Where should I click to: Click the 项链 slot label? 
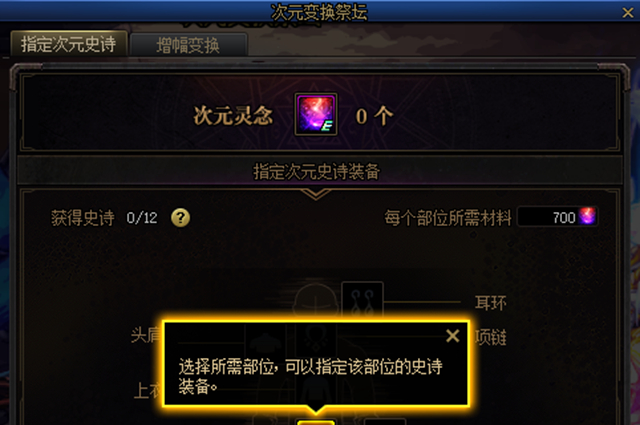pyautogui.click(x=491, y=338)
